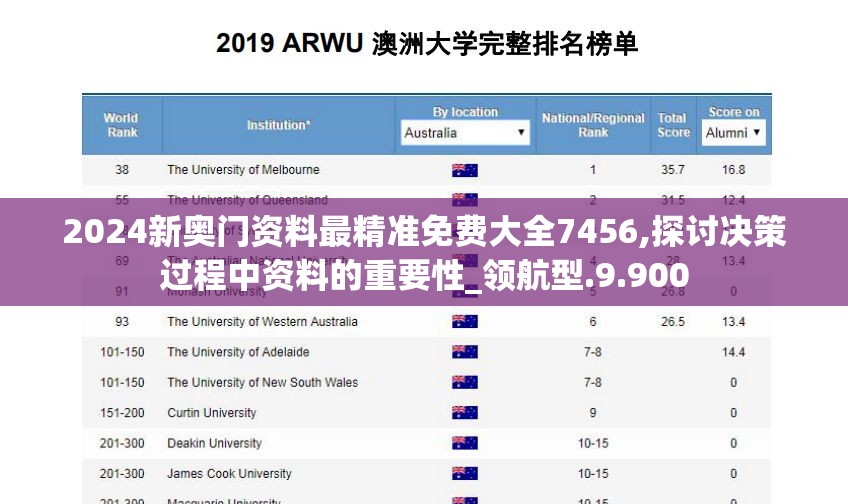Open The University of Adelaide link

coord(238,352)
